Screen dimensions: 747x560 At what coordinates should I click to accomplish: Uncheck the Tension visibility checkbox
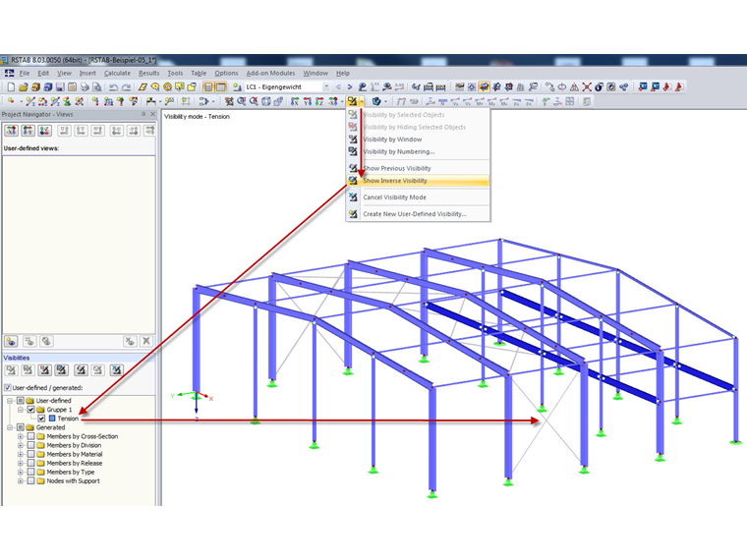(41, 419)
